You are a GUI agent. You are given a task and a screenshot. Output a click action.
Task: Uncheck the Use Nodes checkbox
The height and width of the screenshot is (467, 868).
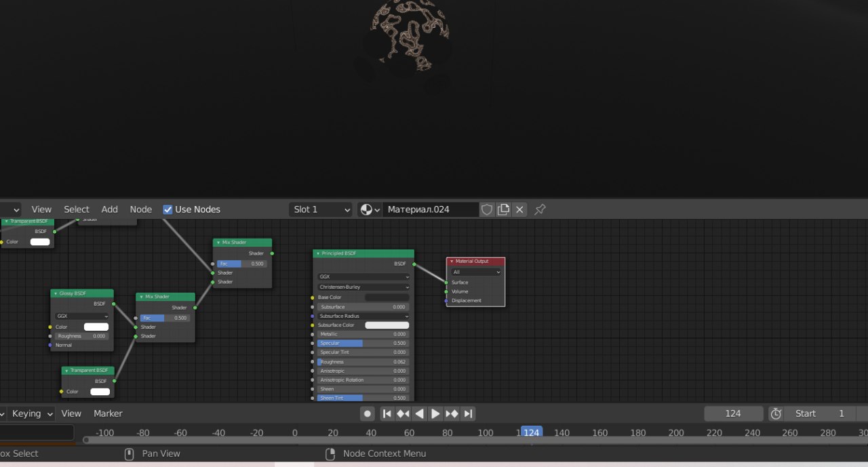click(x=167, y=209)
